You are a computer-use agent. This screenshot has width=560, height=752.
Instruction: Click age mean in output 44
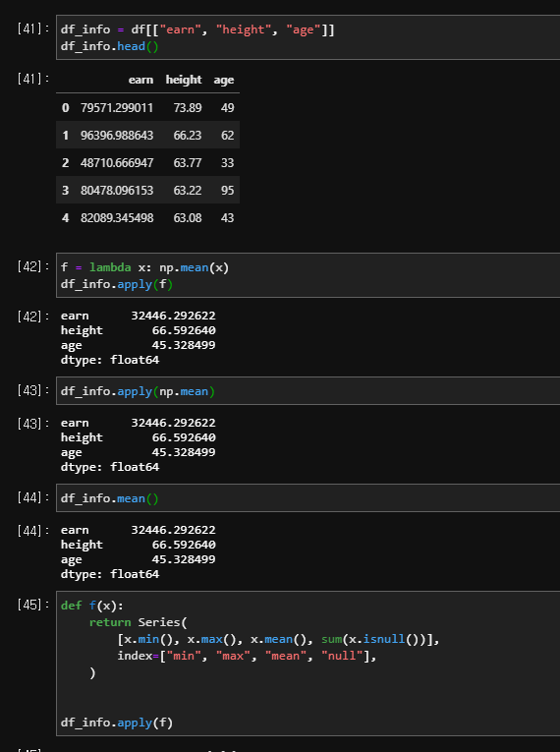tap(184, 559)
